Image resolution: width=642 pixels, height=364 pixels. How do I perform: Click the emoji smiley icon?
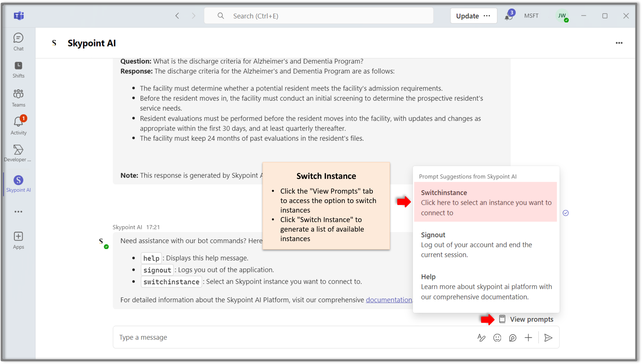(x=497, y=338)
